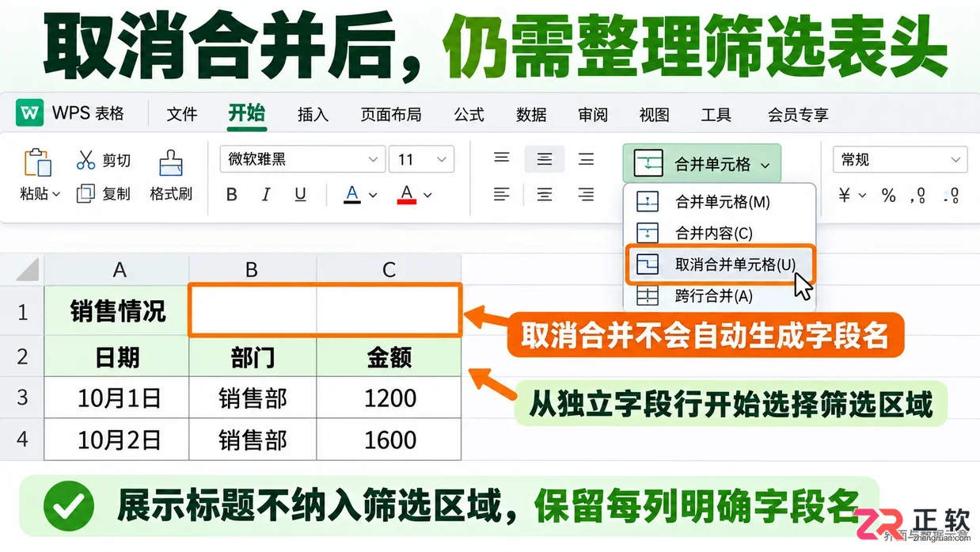The width and height of the screenshot is (980, 552).
Task: Click the Copy icon beside 复制
Action: pos(85,193)
